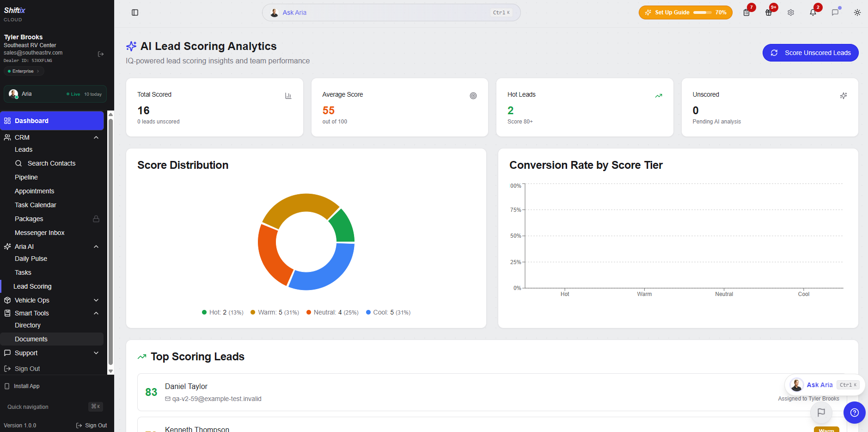The image size is (868, 432).
Task: Click the floating Ask Aria button
Action: [825, 385]
